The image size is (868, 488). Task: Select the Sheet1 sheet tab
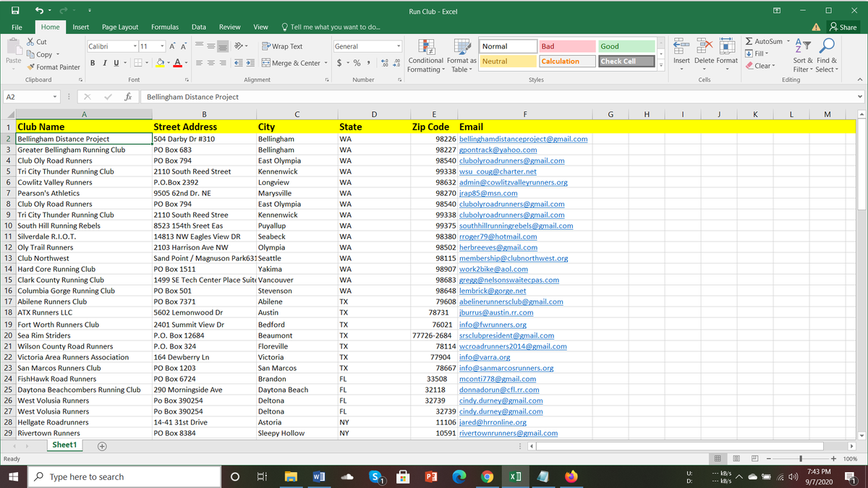64,445
